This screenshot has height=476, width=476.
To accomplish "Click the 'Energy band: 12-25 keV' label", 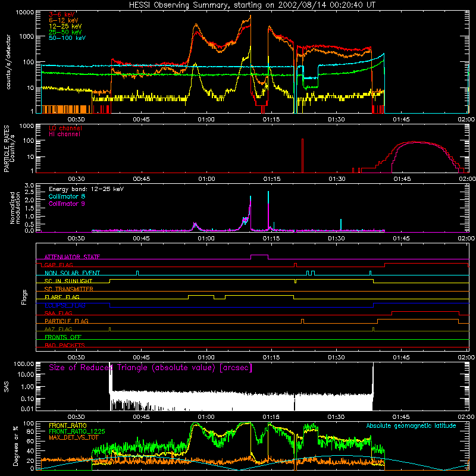I will [x=86, y=189].
